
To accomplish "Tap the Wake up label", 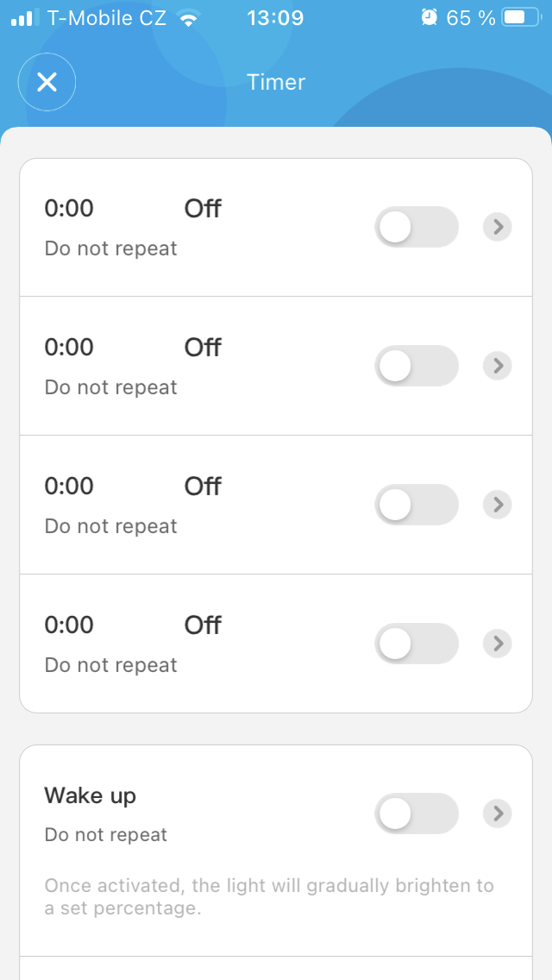I will point(90,795).
